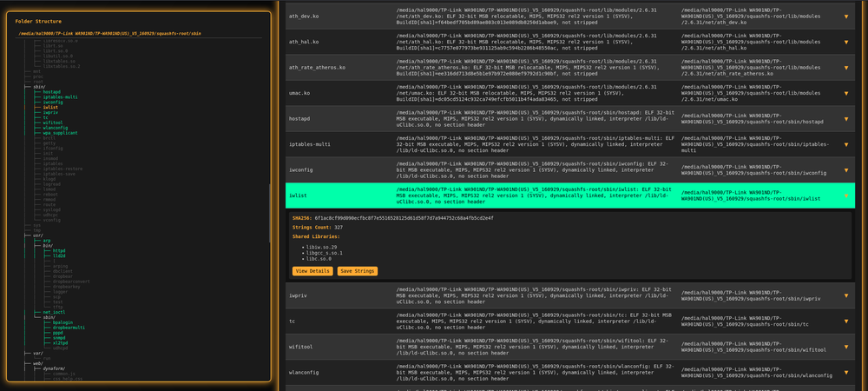The height and width of the screenshot is (391, 868).
Task: Select reboot in the folder tree
Action: click(50, 195)
